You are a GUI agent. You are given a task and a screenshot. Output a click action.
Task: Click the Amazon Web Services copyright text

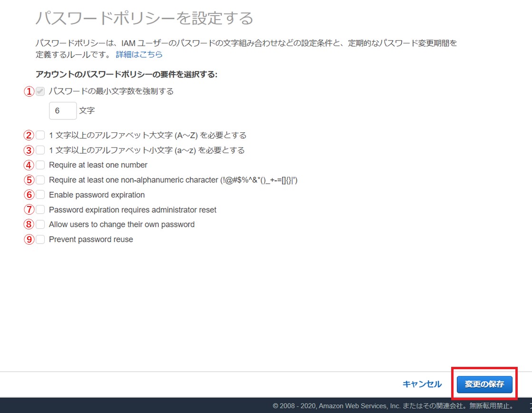394,406
